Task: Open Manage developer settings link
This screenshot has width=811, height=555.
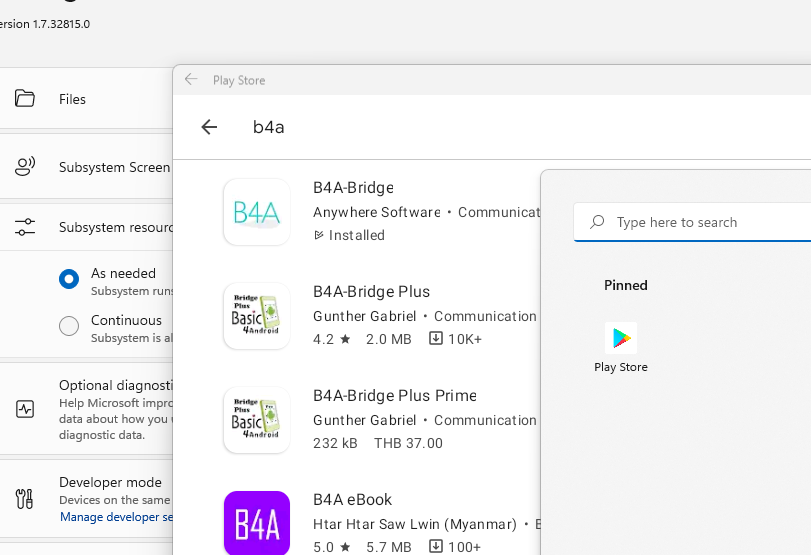Action: pos(116,517)
